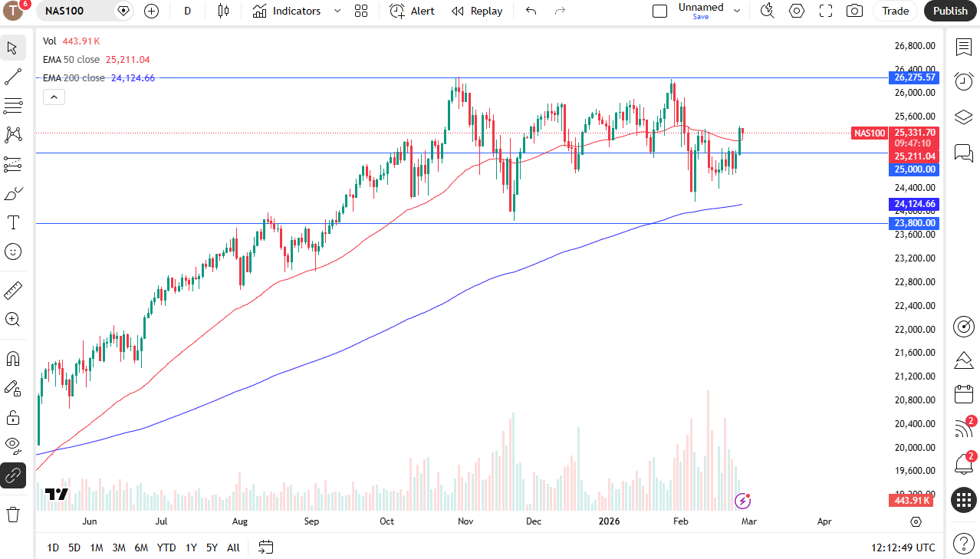Screen dimensions: 980x559
Task: Toggle stay in drawing mode
Action: [12, 388]
